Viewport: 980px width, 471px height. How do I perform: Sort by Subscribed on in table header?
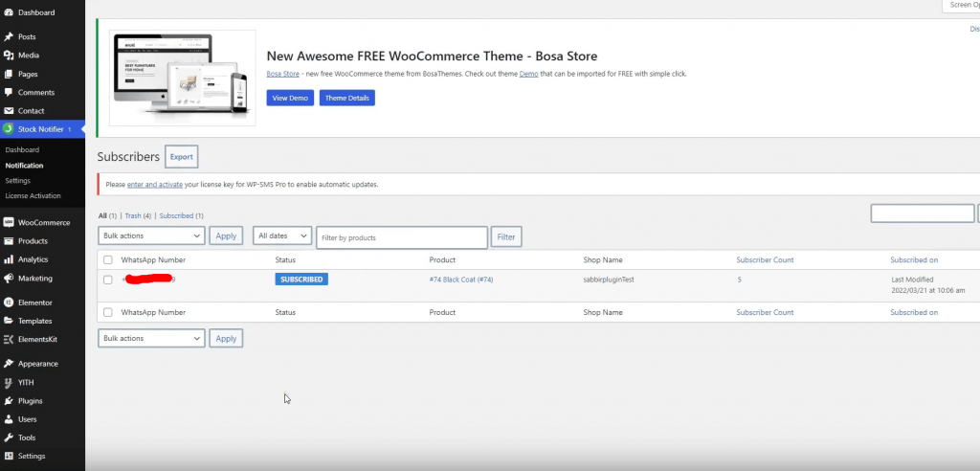pyautogui.click(x=914, y=259)
